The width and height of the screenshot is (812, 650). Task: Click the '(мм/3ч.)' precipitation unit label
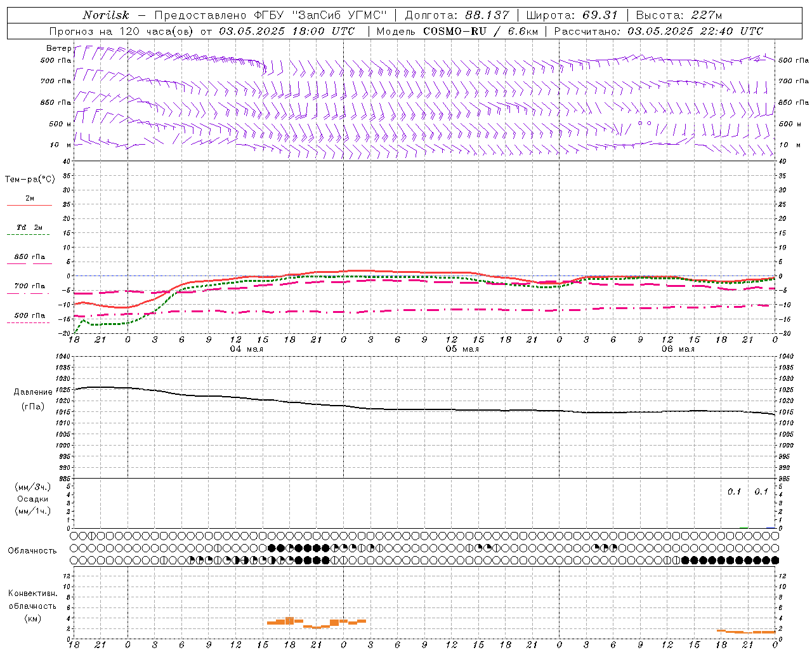[33, 487]
